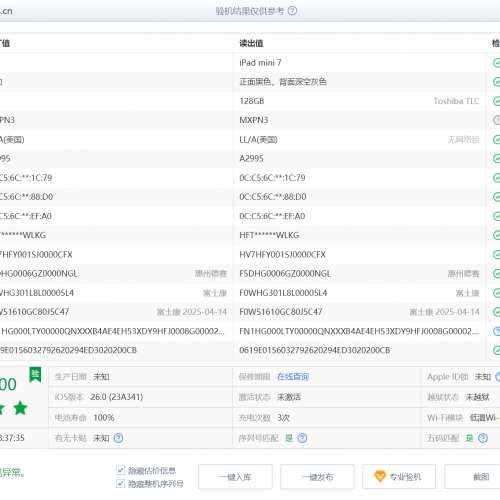Click help icon next to 序列号匹配
This screenshot has height=500, width=500.
click(302, 438)
